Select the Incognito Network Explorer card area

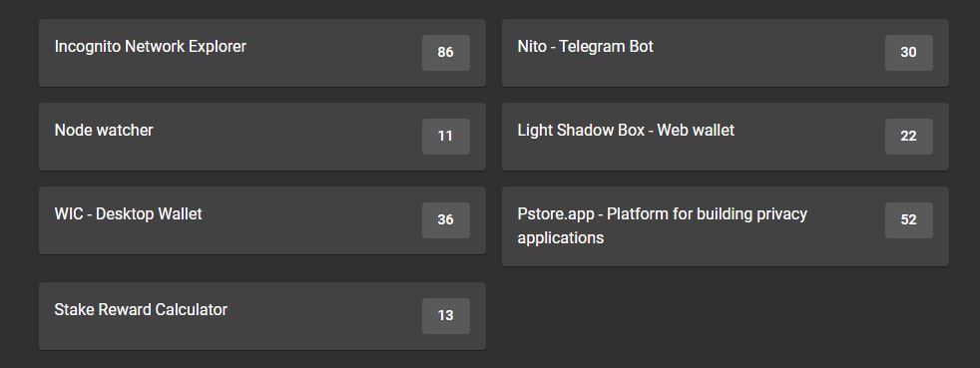[x=262, y=53]
